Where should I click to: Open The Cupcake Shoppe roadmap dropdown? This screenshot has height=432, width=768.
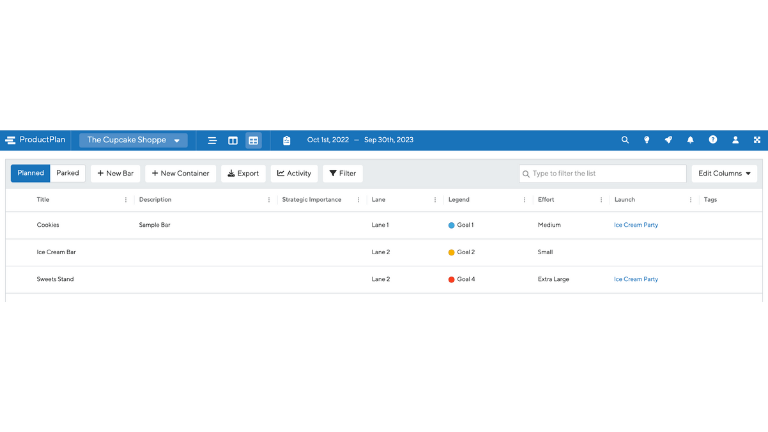point(133,140)
